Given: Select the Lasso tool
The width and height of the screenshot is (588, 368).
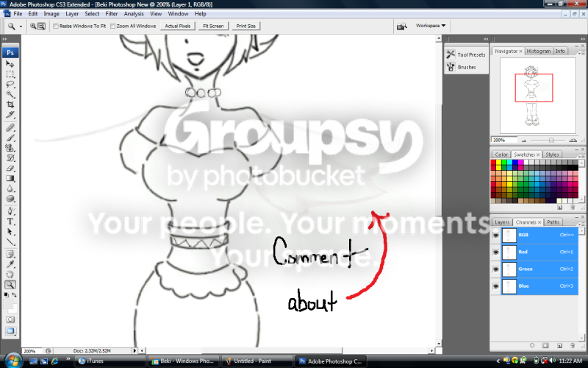Looking at the screenshot, I should 10,85.
